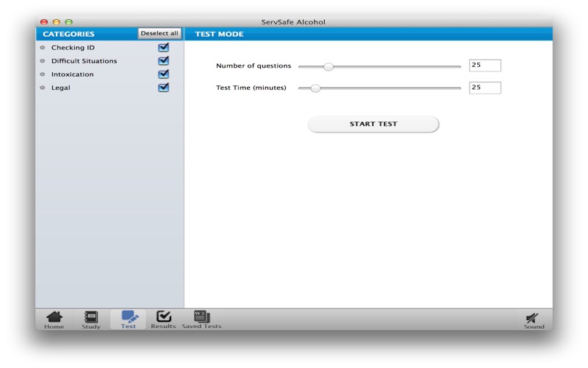Click the Test Time slider handle
Image resolution: width=588 pixels, height=368 pixels.
315,88
